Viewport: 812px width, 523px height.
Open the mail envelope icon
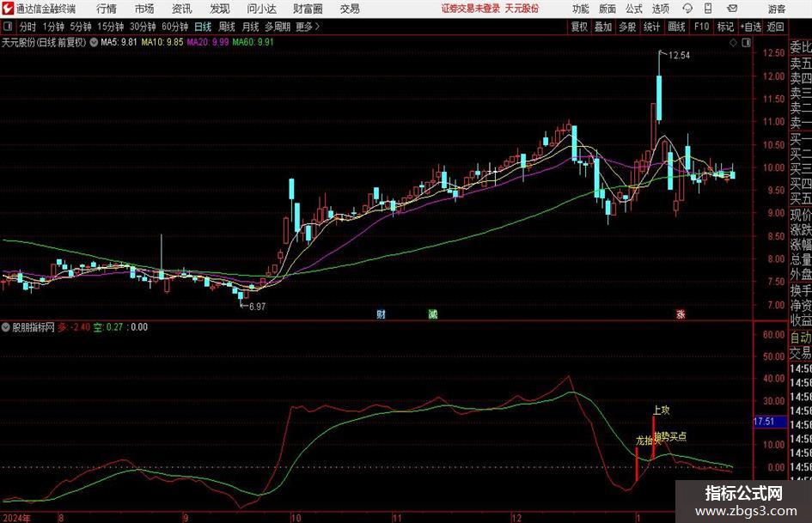pyautogui.click(x=732, y=9)
